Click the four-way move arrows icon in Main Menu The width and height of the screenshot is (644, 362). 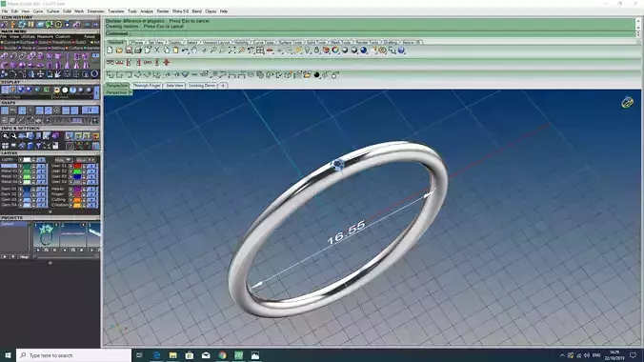40,74
